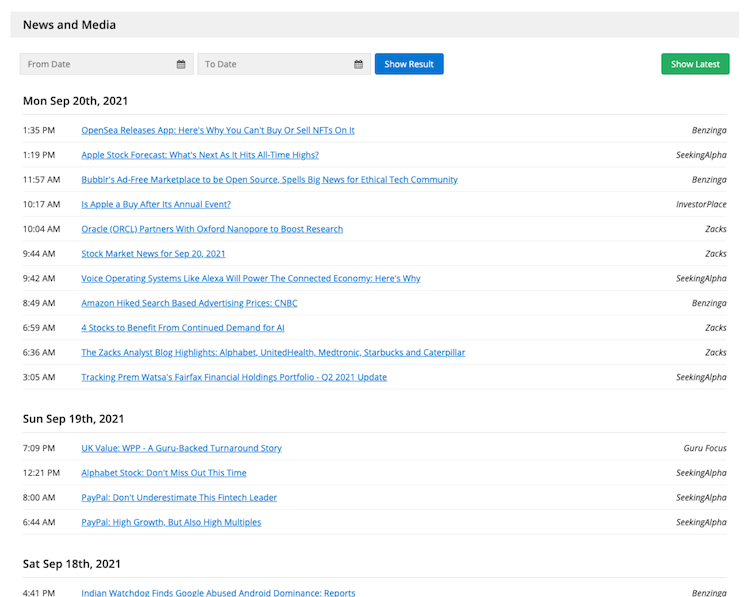Viewport: 750px width, 597px height.
Task: Open Stock Market News for Sep 20, 2021
Action: pos(153,254)
